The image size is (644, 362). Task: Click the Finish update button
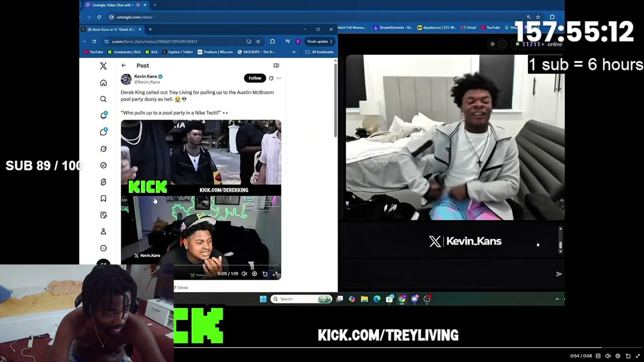[320, 41]
